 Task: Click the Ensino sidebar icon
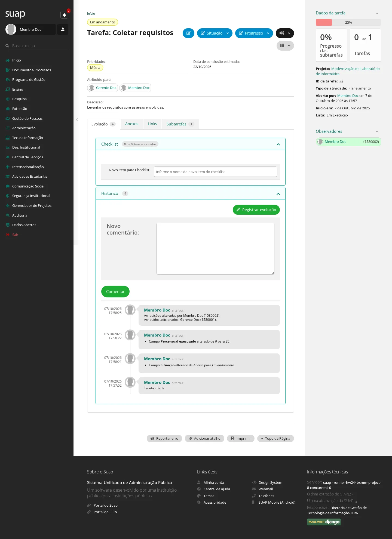point(8,90)
